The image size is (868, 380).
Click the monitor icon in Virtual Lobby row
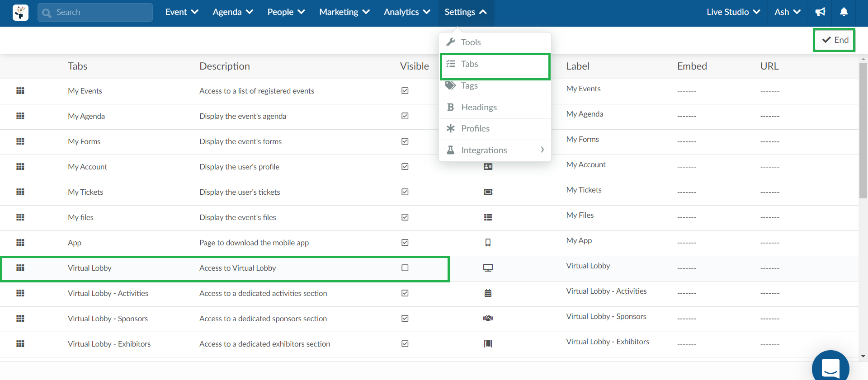488,268
